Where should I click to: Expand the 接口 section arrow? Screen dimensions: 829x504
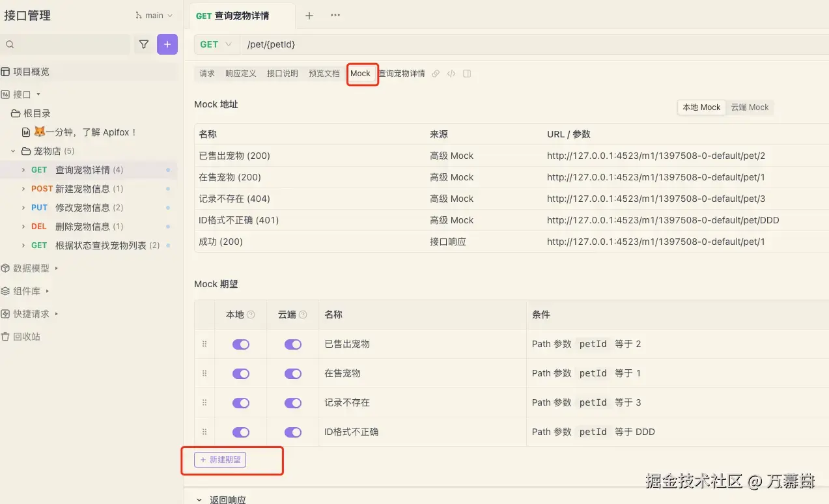click(38, 94)
